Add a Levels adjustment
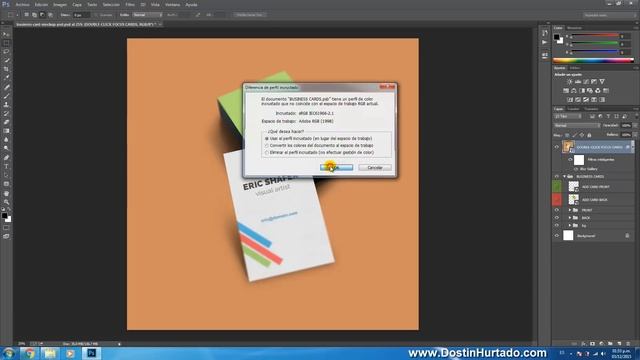This screenshot has height=360, width=640. coord(578,82)
